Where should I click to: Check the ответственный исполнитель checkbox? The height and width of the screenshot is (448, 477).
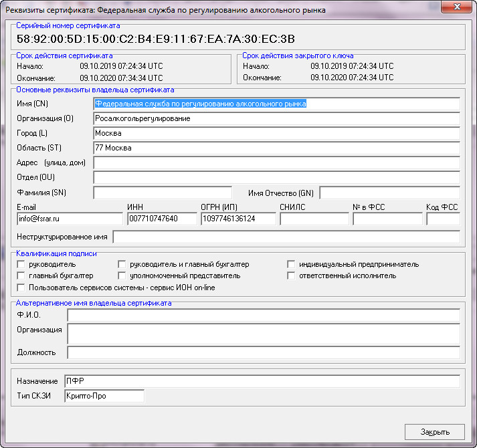click(291, 276)
